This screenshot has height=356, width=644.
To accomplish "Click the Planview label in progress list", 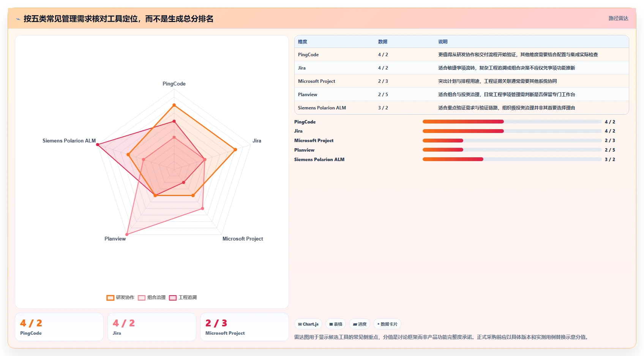I will click(304, 150).
